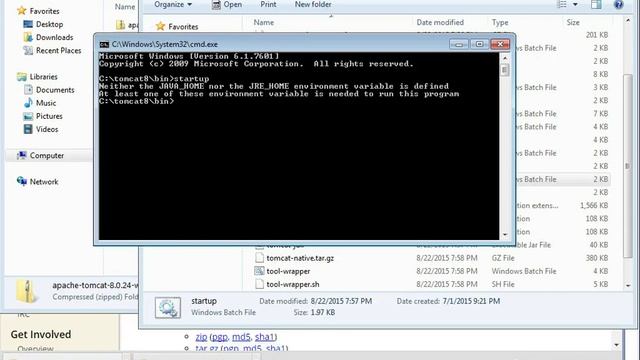Select the 2 KB highlighted Batch File row
The height and width of the screenshot is (360, 640).
click(563, 179)
